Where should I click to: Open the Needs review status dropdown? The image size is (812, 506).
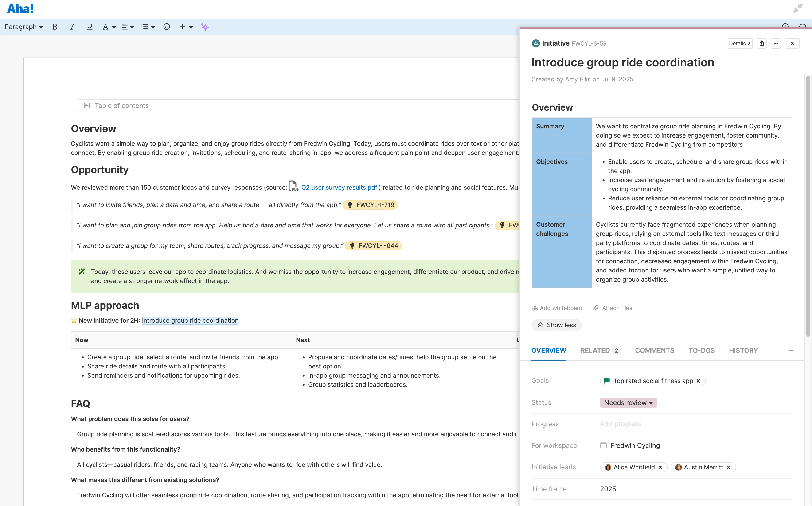[x=628, y=402]
